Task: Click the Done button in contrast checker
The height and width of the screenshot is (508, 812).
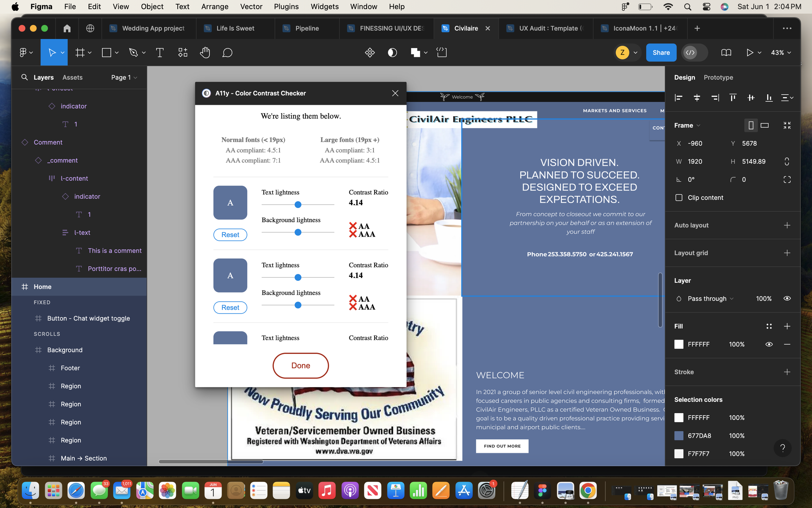Action: click(300, 366)
